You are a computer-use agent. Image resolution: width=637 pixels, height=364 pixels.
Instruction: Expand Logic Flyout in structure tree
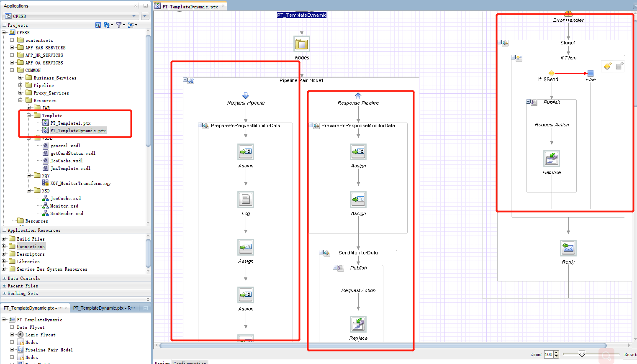pos(12,335)
